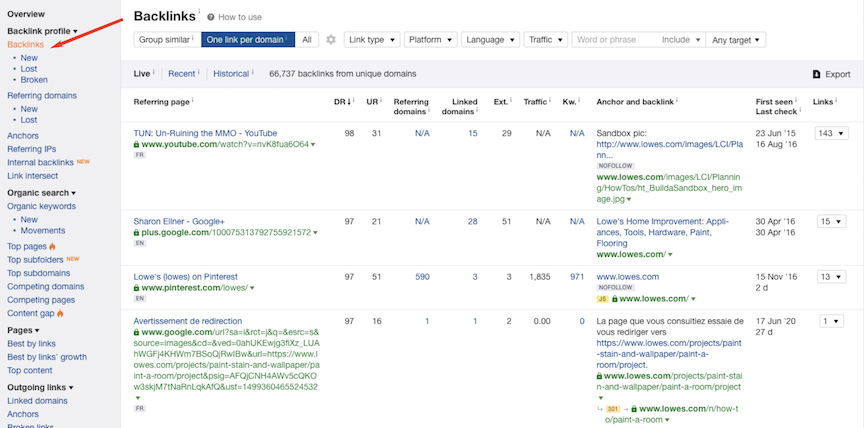
Task: Click the 301 redirect badge
Action: (613, 409)
